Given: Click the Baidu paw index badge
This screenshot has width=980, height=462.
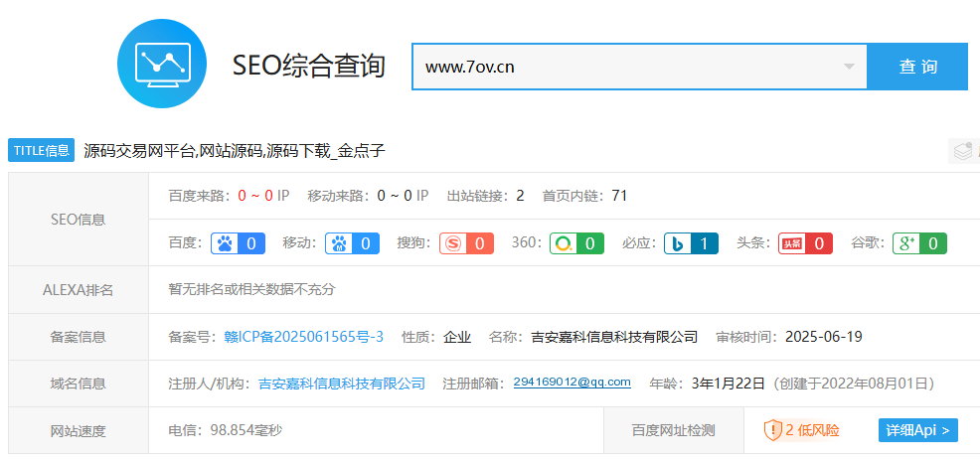Looking at the screenshot, I should (239, 243).
